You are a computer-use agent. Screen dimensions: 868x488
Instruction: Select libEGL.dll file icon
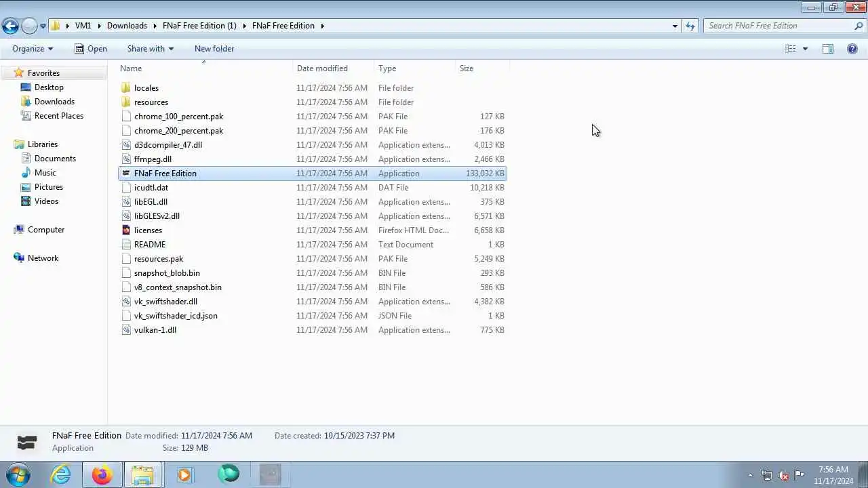(126, 202)
